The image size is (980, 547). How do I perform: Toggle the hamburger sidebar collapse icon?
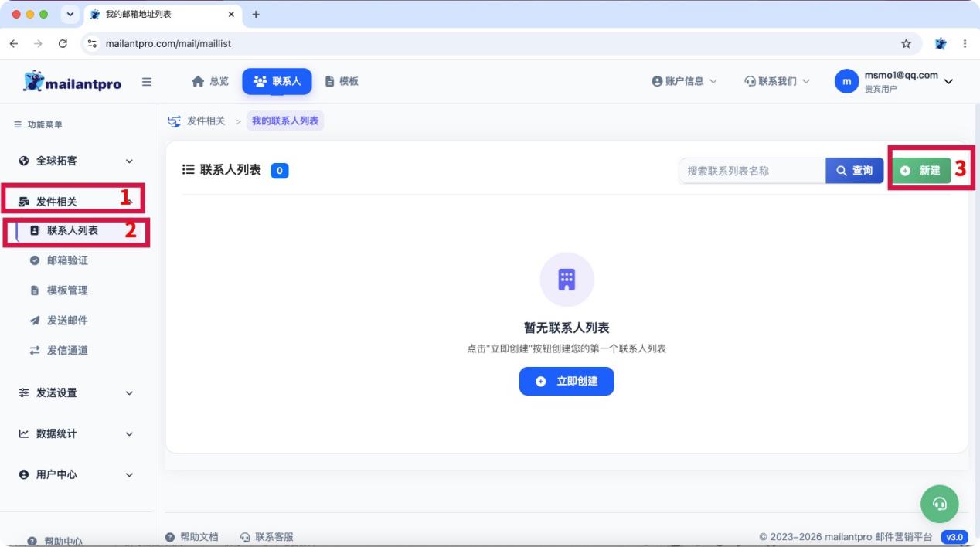coord(147,82)
